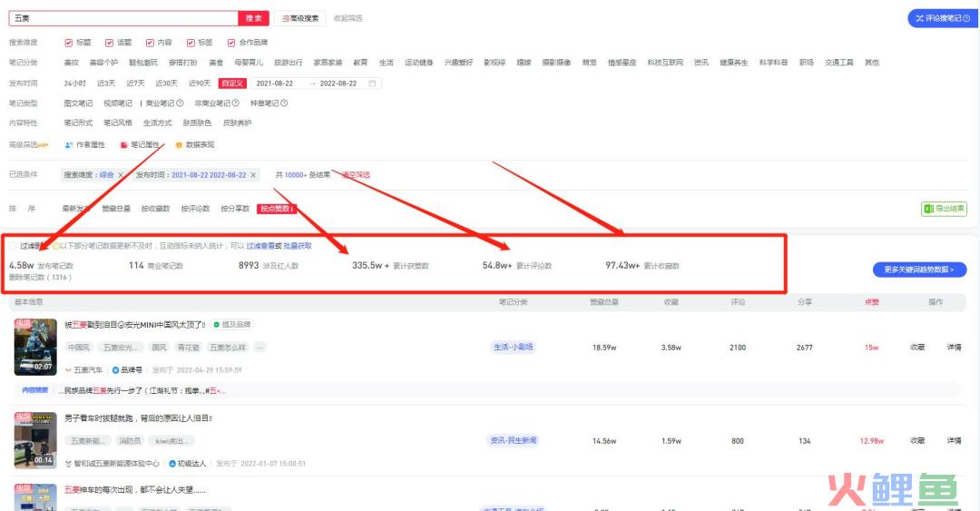Uncheck the 标题 search dimension checkbox

point(69,43)
